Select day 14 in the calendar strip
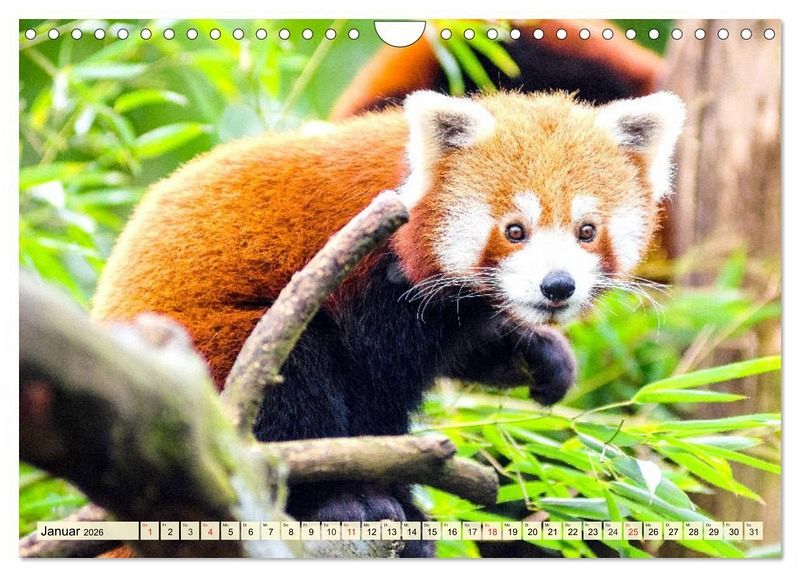The height and width of the screenshot is (577, 800). click(x=412, y=531)
